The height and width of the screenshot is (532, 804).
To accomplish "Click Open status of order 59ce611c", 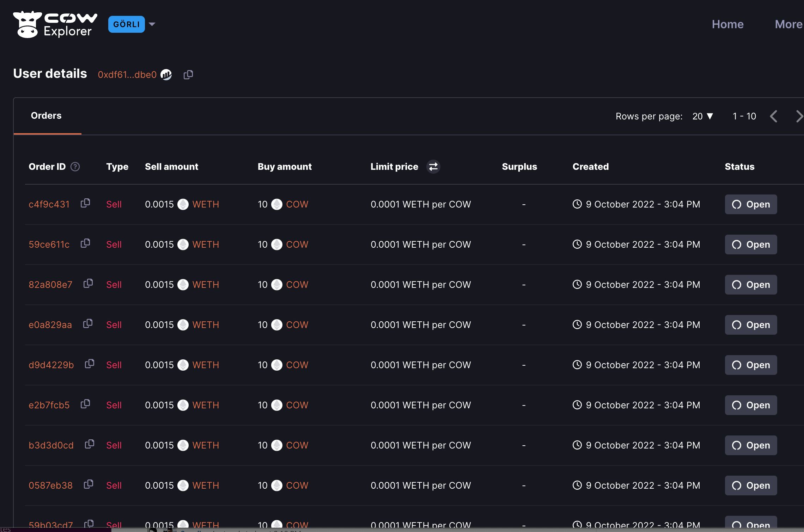I will [751, 245].
